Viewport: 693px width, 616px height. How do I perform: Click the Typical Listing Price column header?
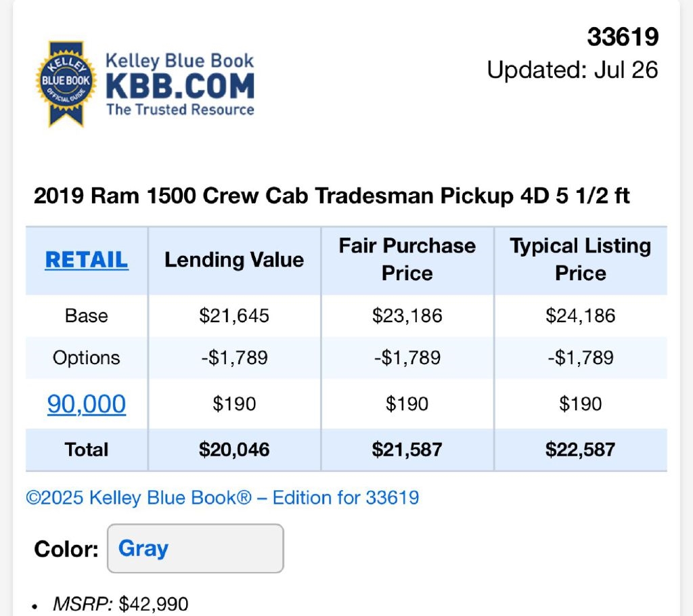[581, 259]
